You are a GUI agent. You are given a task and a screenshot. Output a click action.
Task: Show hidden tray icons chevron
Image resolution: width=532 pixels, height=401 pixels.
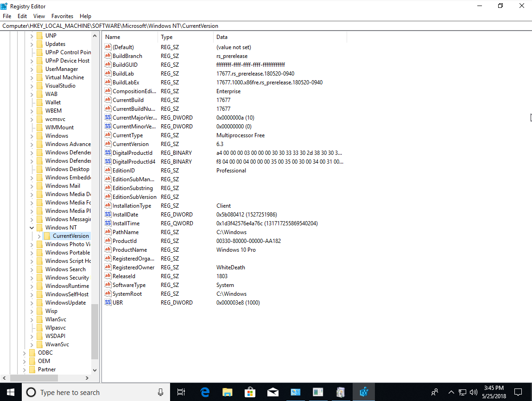pos(451,392)
